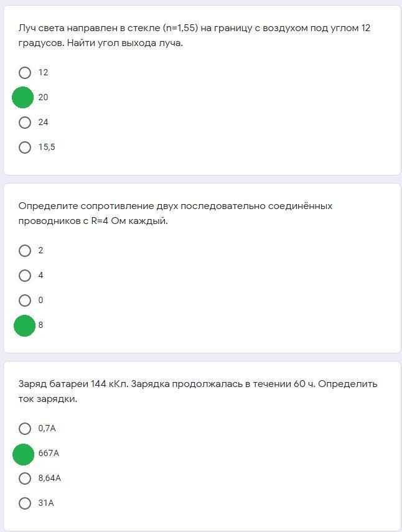Click the label text 15,5
The image size is (402, 532).
coord(47,147)
